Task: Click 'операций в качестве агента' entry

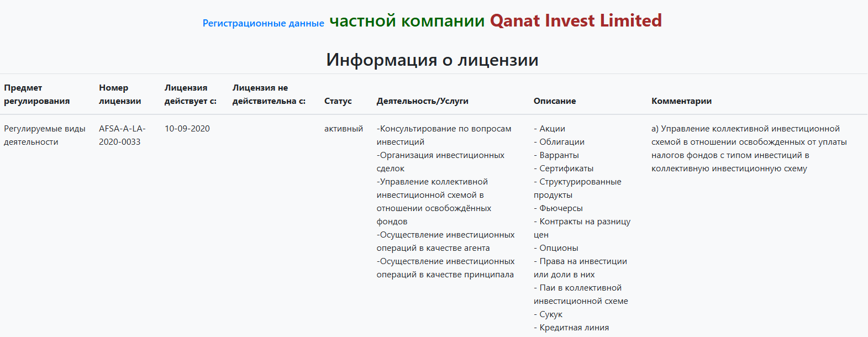Action: point(433,248)
